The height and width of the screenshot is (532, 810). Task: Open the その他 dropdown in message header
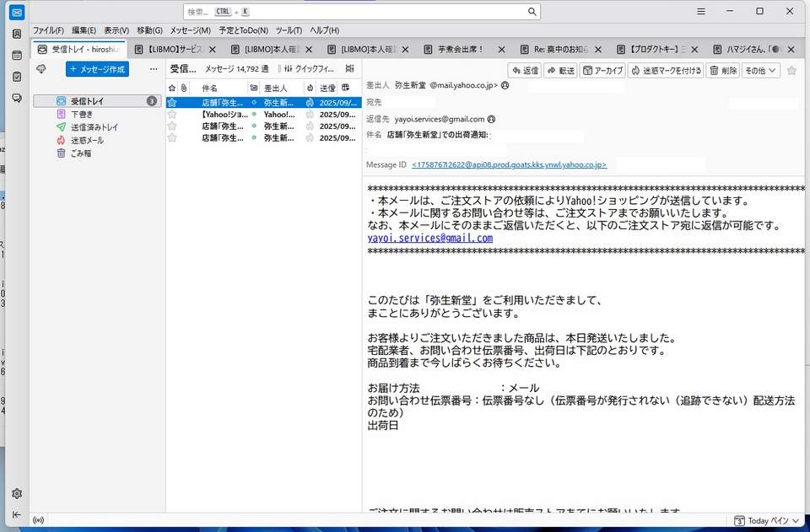click(760, 71)
